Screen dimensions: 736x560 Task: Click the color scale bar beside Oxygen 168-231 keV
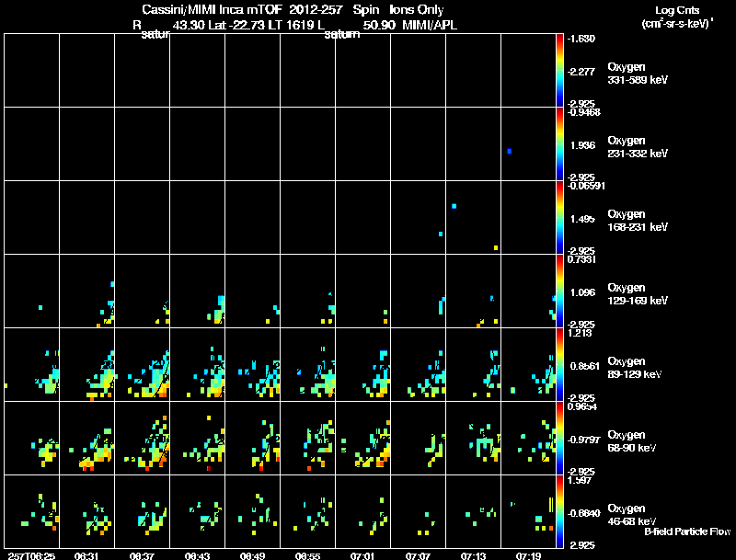559,218
